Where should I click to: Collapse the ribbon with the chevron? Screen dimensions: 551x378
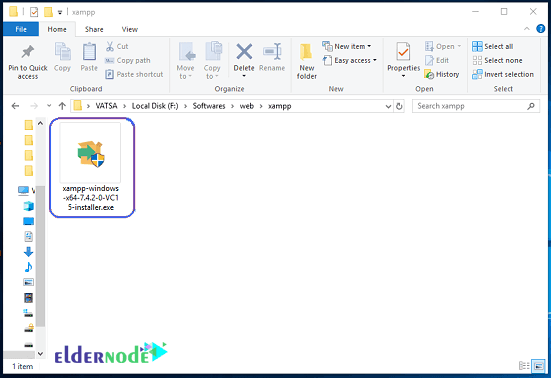[x=527, y=29]
